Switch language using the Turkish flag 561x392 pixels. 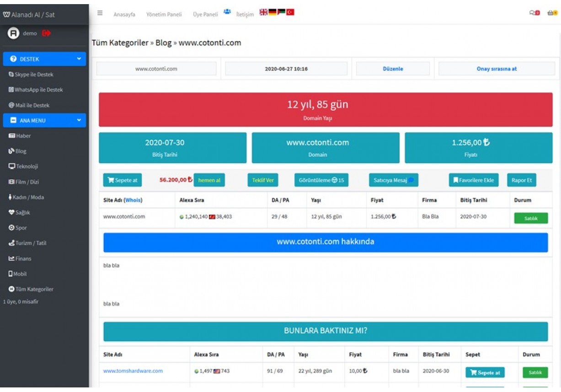[x=290, y=12]
